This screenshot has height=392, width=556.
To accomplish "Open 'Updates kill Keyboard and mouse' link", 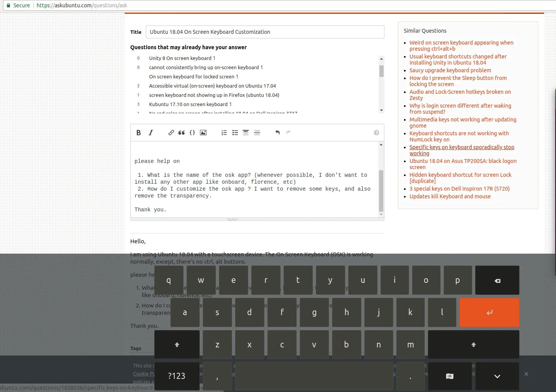I will (450, 196).
